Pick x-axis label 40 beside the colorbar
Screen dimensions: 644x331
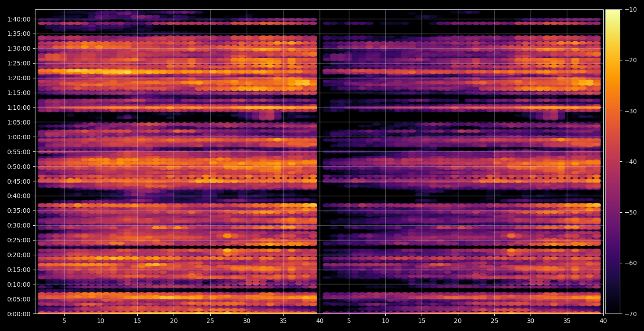click(x=603, y=321)
